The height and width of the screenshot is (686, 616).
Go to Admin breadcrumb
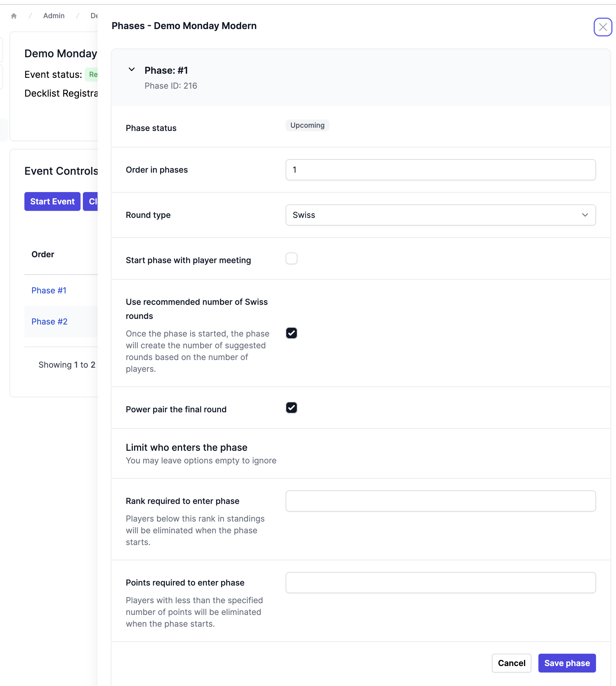click(54, 16)
